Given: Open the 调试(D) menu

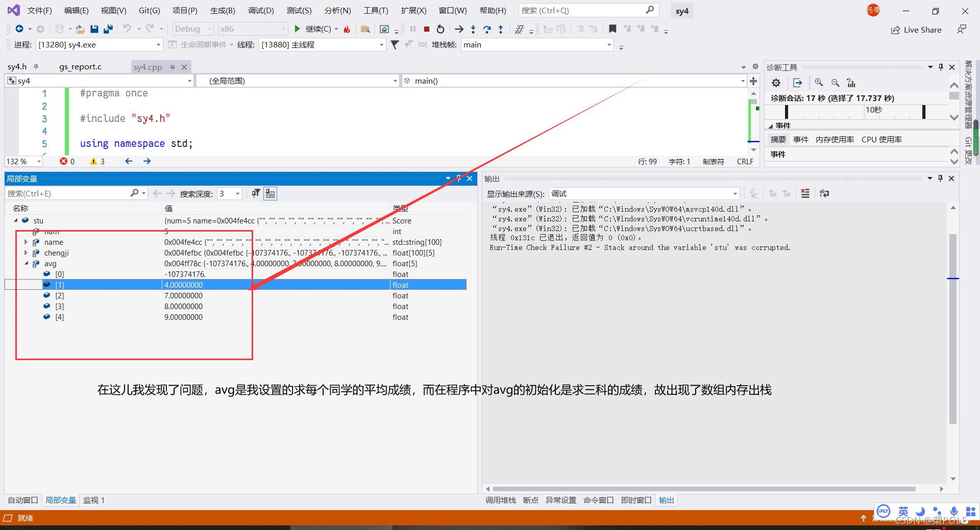Looking at the screenshot, I should [261, 11].
